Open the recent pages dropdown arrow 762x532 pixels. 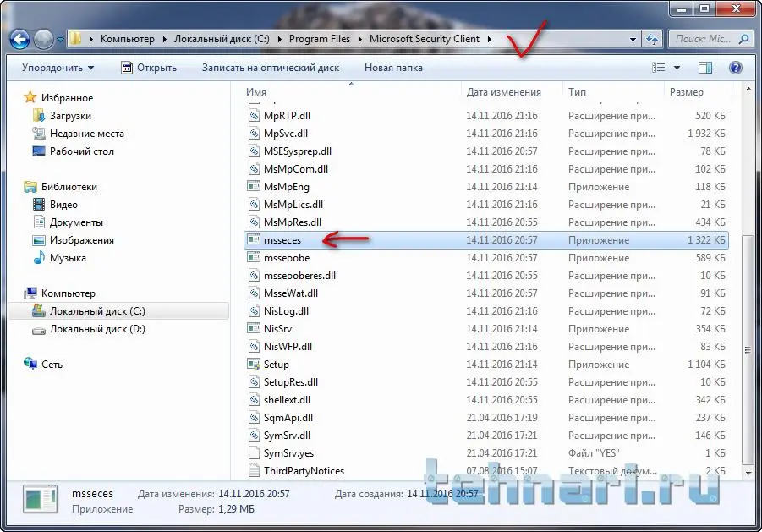[x=60, y=40]
